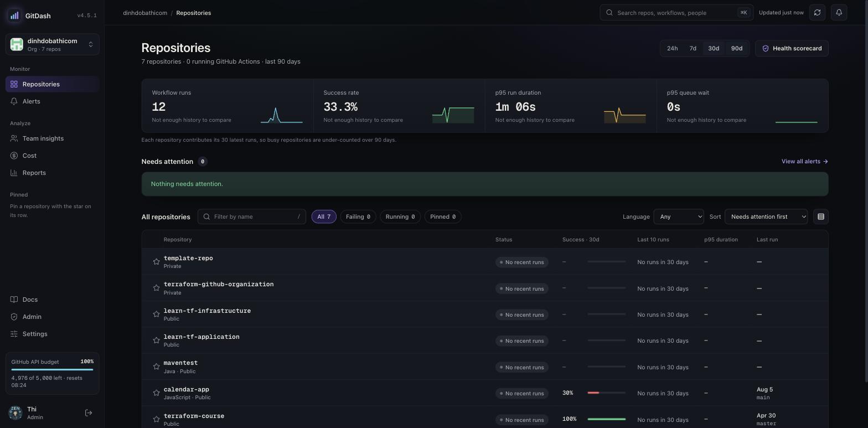The width and height of the screenshot is (868, 428).
Task: Navigate to the Cost section
Action: coord(53,156)
